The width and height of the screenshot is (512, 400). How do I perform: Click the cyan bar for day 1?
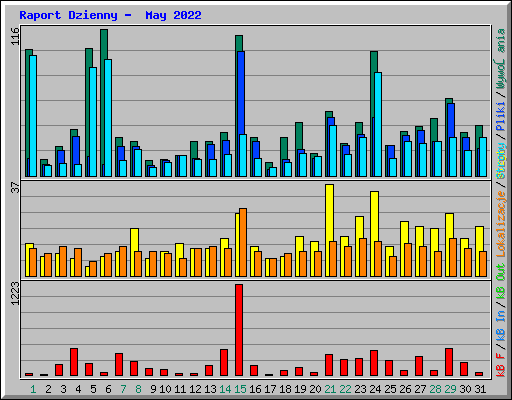tap(33, 116)
